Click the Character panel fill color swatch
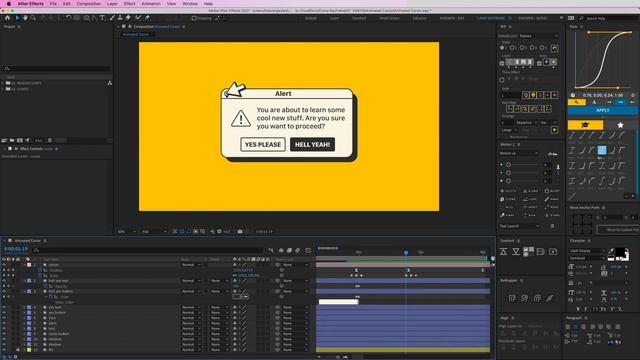Image resolution: width=640 pixels, height=360 pixels. click(620, 252)
